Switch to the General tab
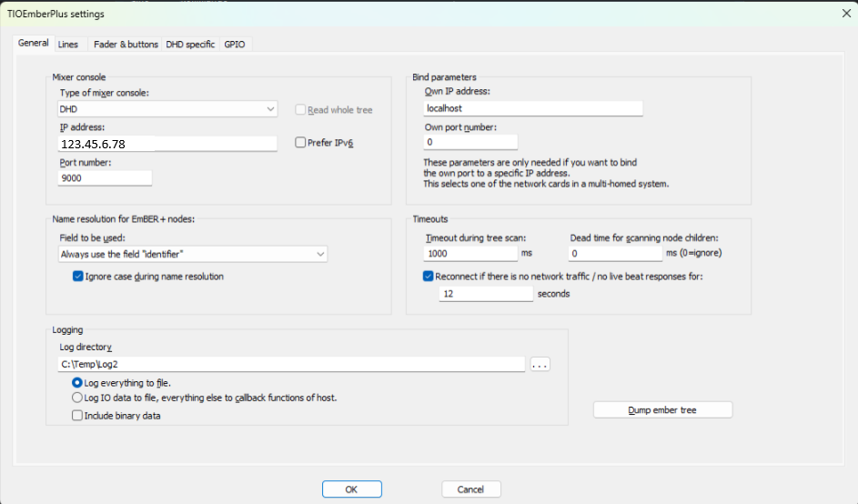The height and width of the screenshot is (504, 858). [34, 44]
